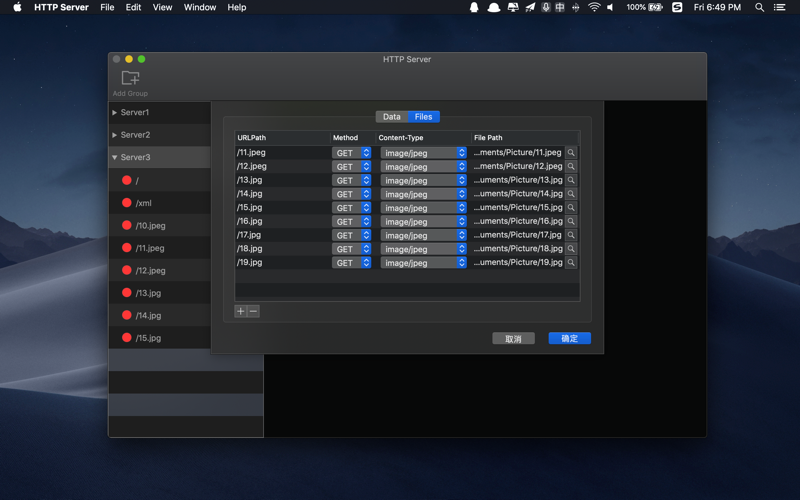Switch to the Data tab
Image resolution: width=800 pixels, height=500 pixels.
392,117
